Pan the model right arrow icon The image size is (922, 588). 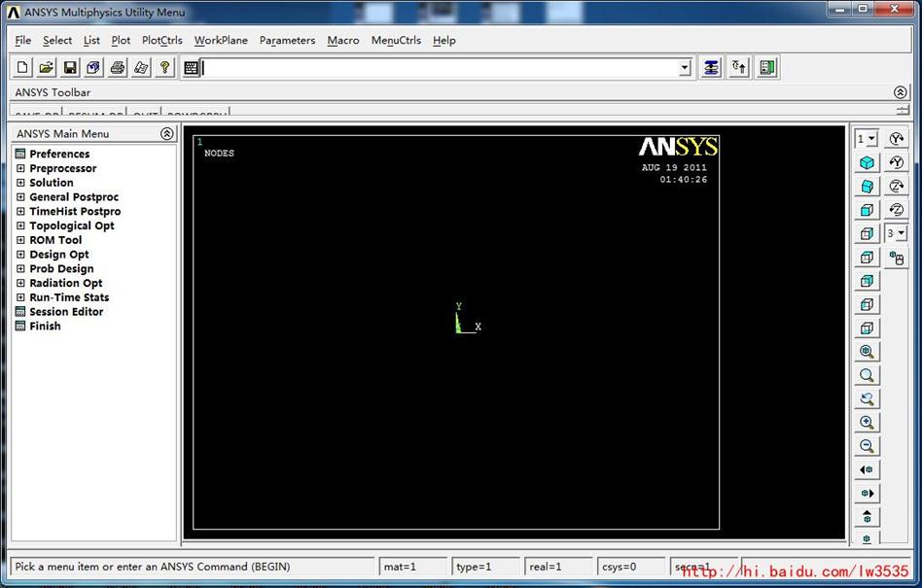[x=867, y=493]
